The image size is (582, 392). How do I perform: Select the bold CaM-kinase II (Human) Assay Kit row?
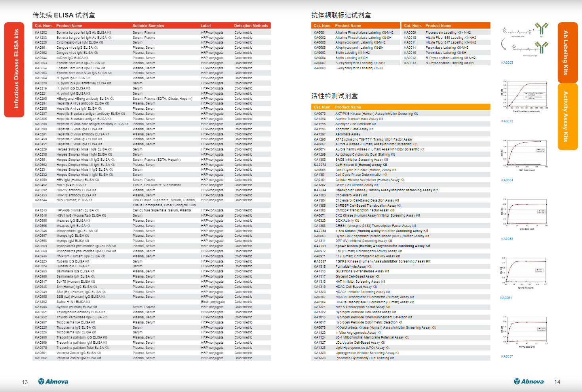point(361,165)
